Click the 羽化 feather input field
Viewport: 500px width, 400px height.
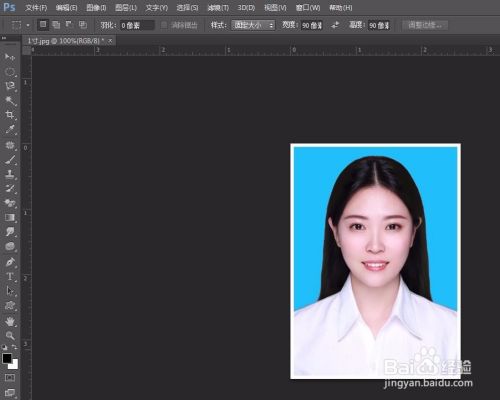pyautogui.click(x=137, y=25)
